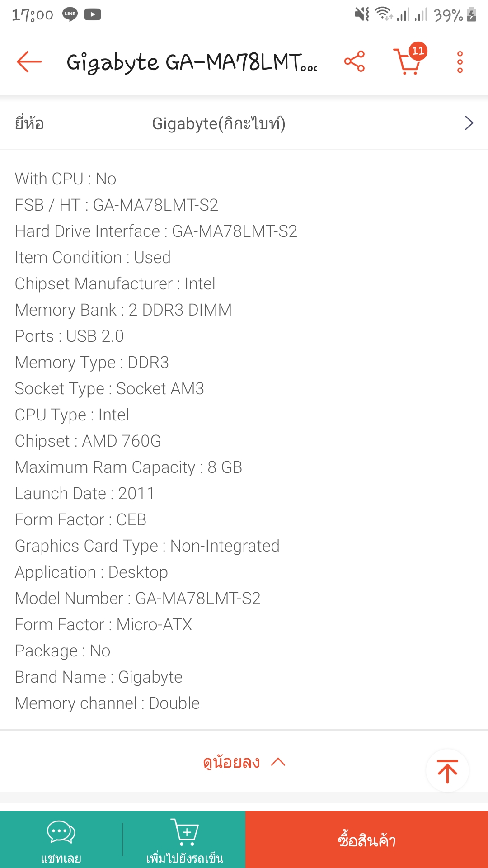This screenshot has height=868, width=488.
Task: Open chat with the seller
Action: (61, 840)
